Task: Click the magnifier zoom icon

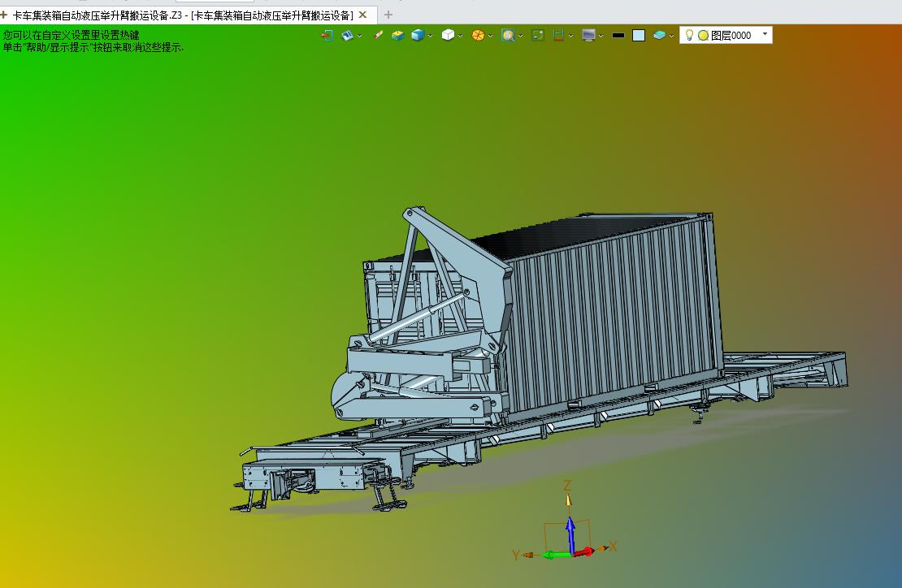Action: pyautogui.click(x=507, y=36)
